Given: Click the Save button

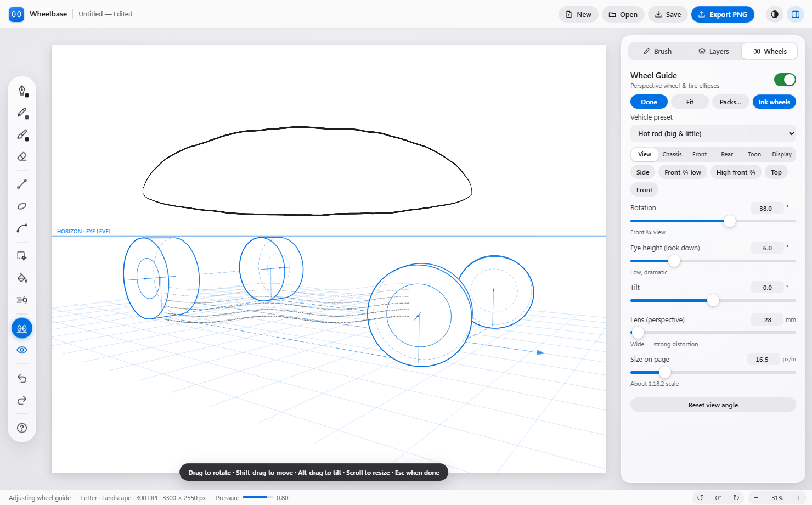Looking at the screenshot, I should [x=668, y=14].
